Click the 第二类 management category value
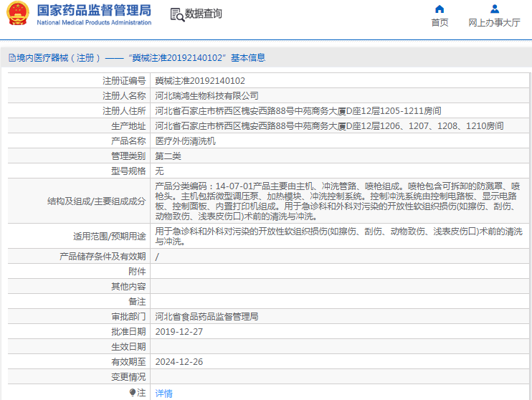The height and width of the screenshot is (400, 532). coord(168,156)
